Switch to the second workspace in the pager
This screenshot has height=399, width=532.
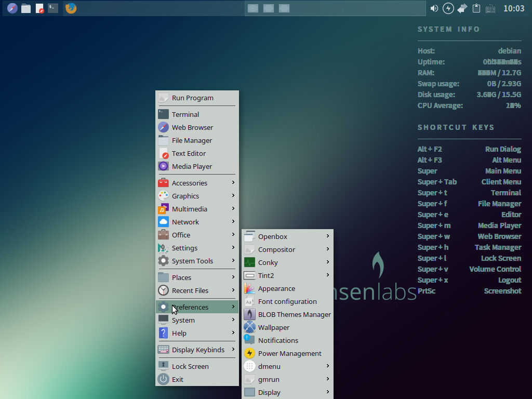(x=269, y=8)
